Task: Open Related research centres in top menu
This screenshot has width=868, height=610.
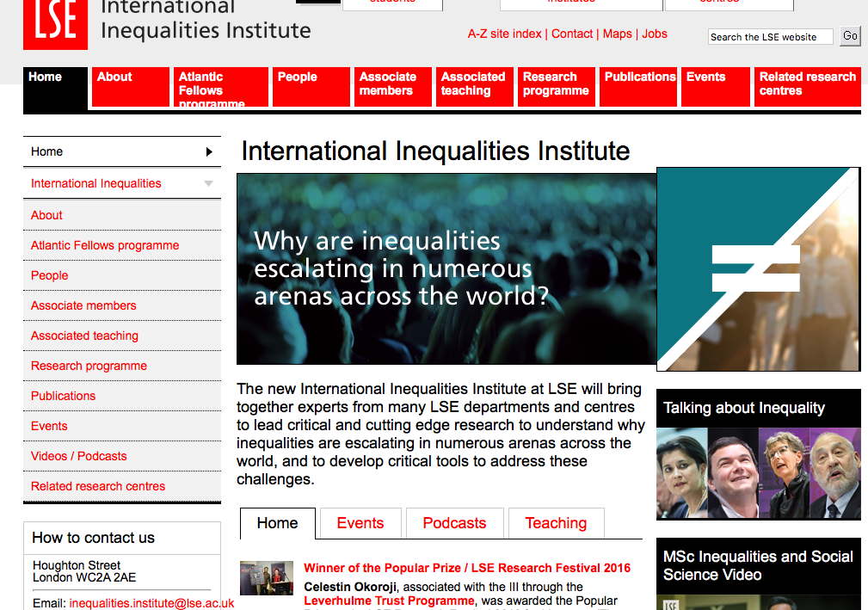Action: point(807,83)
